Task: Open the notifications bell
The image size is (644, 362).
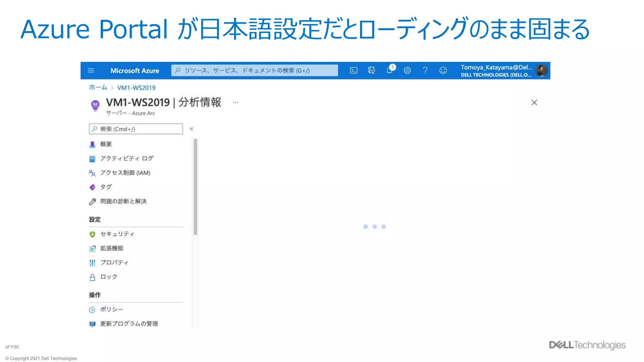Action: [390, 70]
